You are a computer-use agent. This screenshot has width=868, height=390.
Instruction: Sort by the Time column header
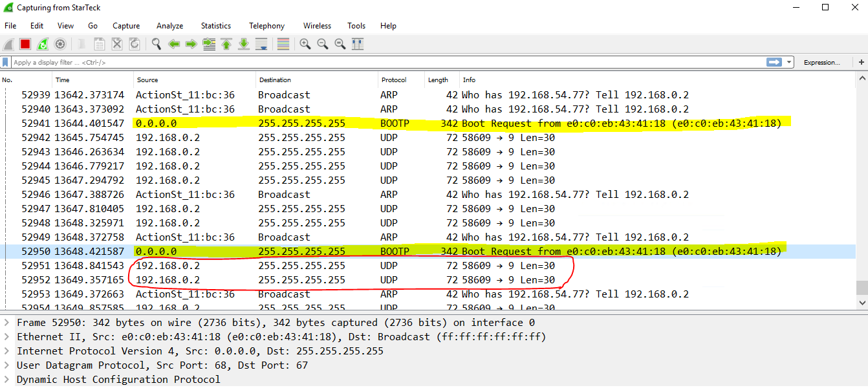pos(93,80)
